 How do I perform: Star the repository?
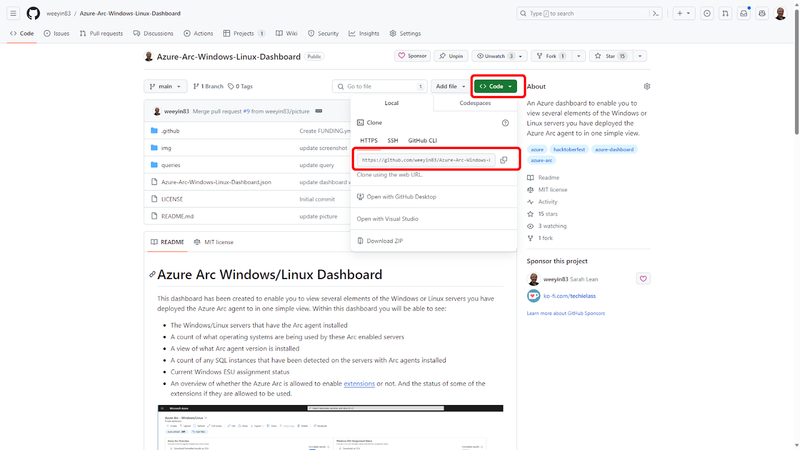[611, 56]
